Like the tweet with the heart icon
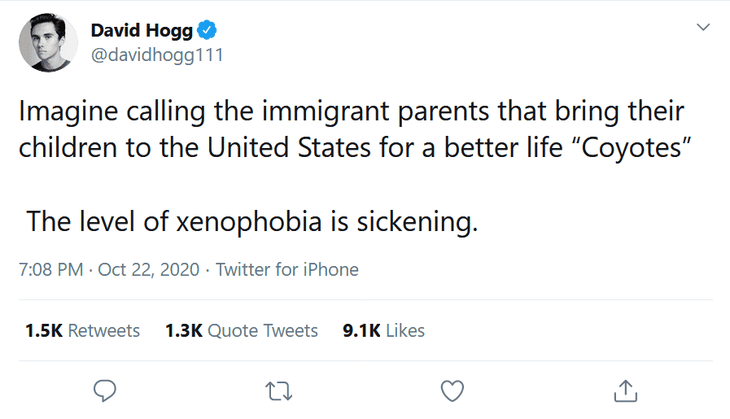730x419 pixels. point(452,388)
